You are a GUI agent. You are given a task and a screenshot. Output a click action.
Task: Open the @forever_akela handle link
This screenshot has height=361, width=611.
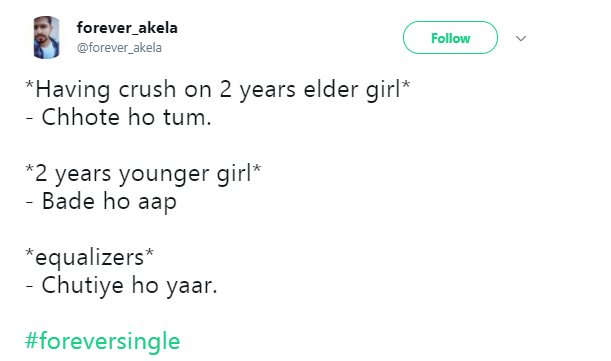click(x=119, y=48)
